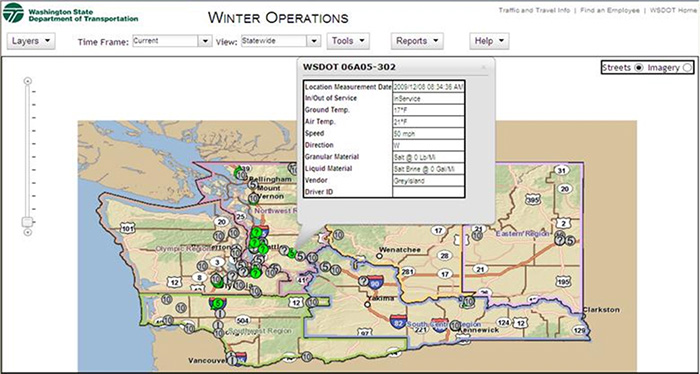This screenshot has height=374, width=700.
Task: Select the green 5 marker at the popup pointer tip
Action: pyautogui.click(x=292, y=253)
